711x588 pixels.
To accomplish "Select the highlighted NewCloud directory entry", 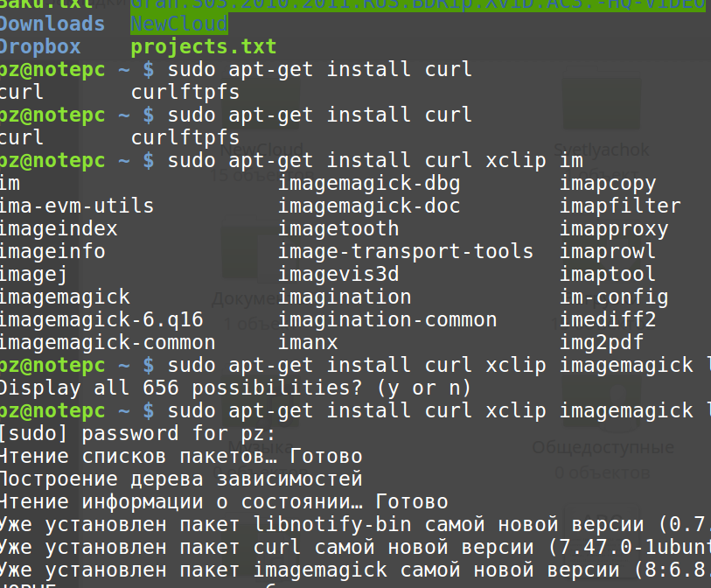I will pos(179,24).
